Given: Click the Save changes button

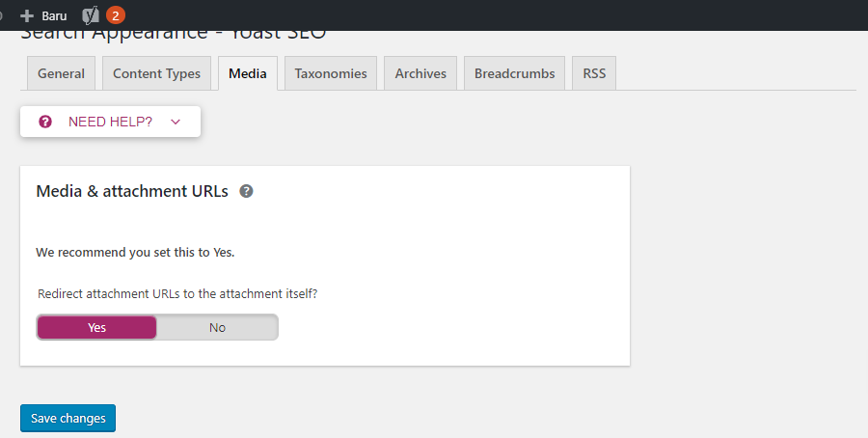Looking at the screenshot, I should [x=68, y=418].
